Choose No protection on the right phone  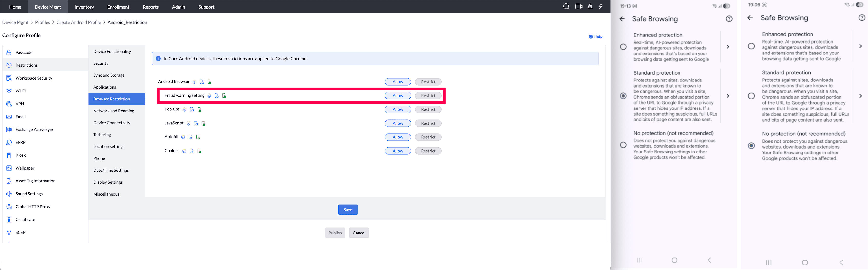751,145
